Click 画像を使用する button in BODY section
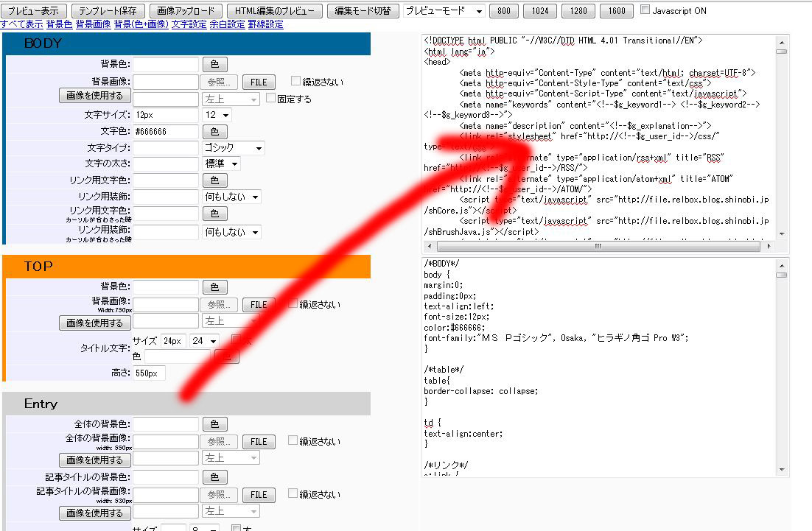This screenshot has width=812, height=531. point(95,96)
